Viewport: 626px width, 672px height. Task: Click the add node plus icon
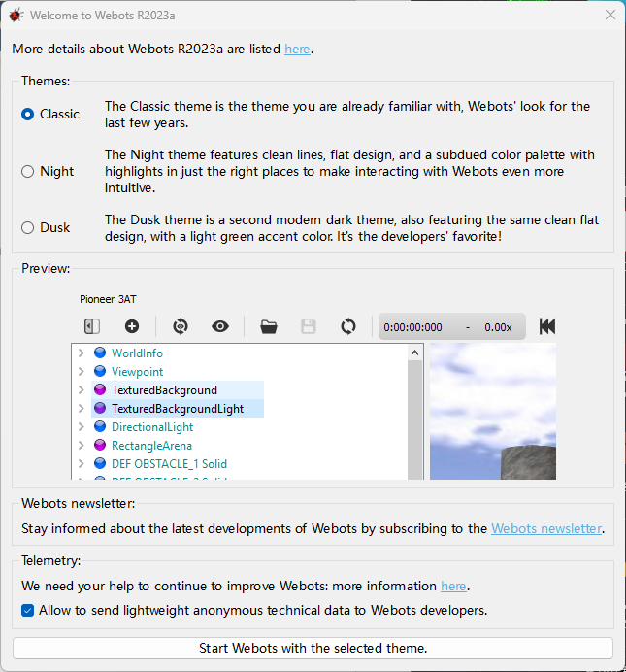coord(132,326)
